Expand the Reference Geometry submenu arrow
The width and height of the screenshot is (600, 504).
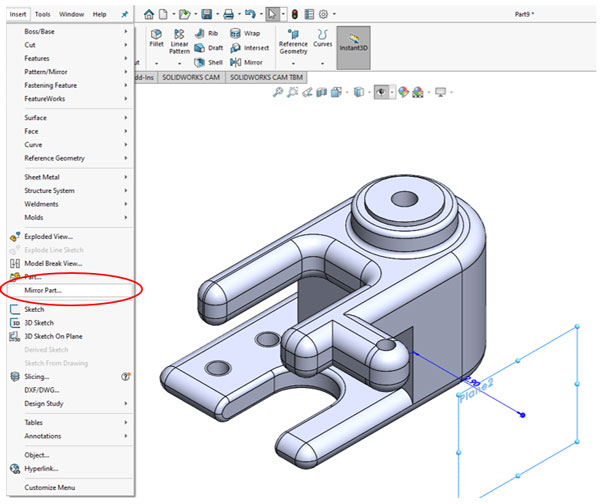click(126, 158)
